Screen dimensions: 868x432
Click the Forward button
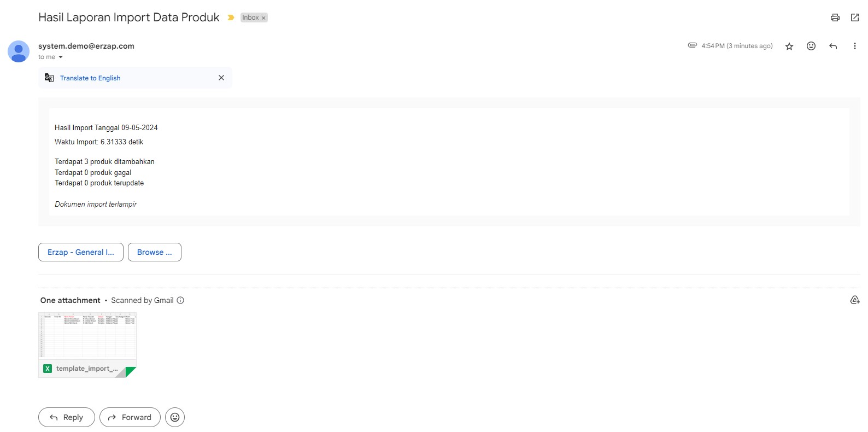[x=130, y=417]
